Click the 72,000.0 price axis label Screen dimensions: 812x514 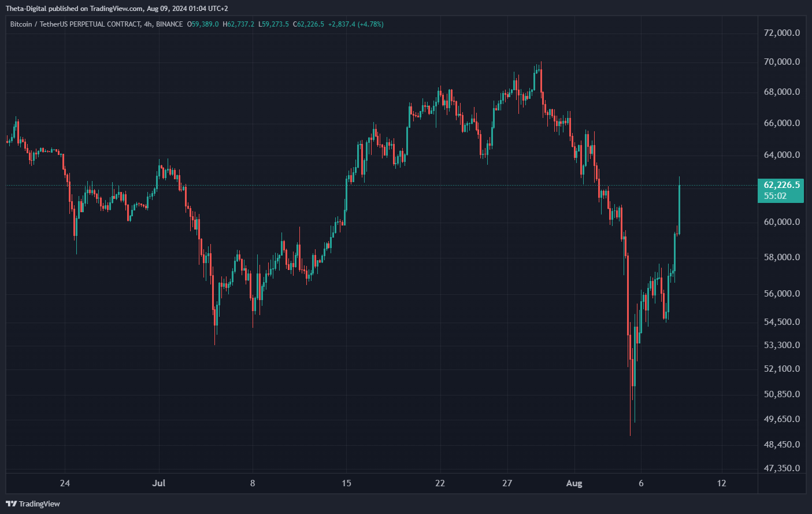pyautogui.click(x=782, y=33)
